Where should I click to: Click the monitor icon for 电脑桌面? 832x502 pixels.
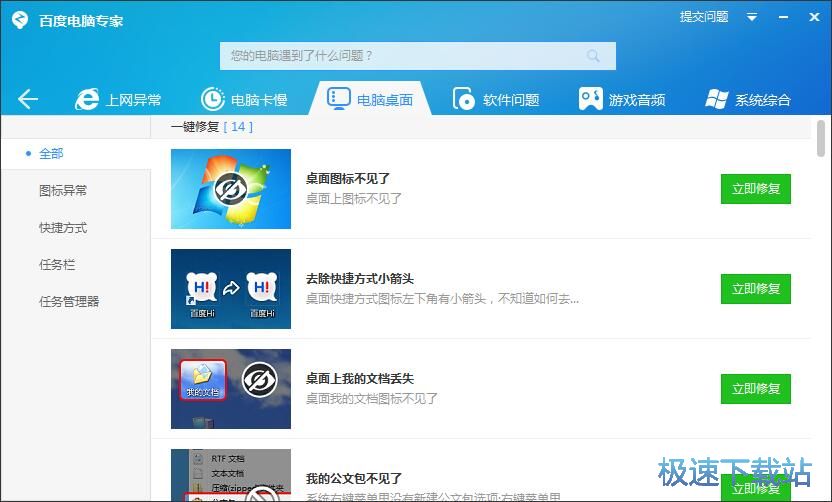(x=339, y=99)
